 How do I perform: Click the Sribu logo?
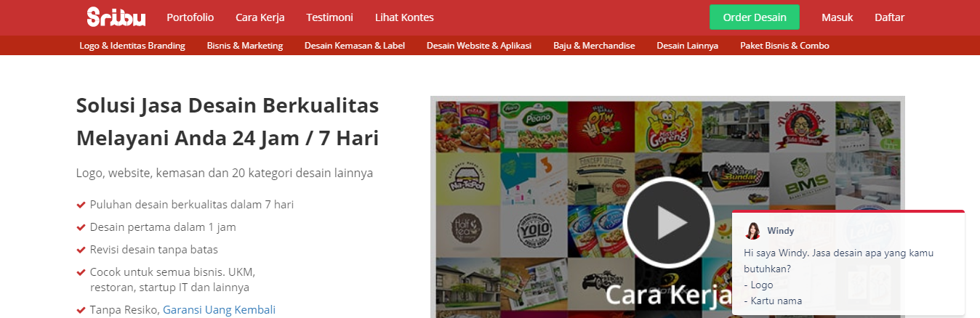click(x=116, y=17)
